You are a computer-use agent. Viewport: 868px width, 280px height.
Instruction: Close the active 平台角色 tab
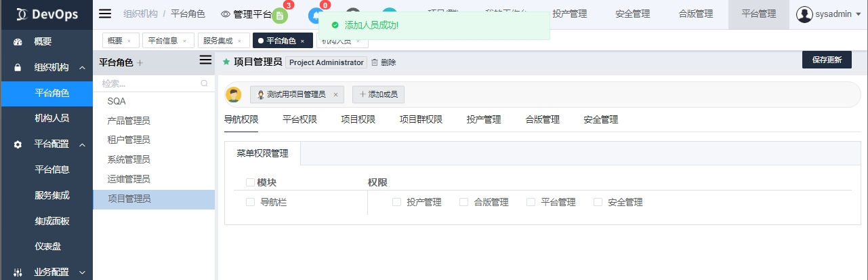click(302, 41)
